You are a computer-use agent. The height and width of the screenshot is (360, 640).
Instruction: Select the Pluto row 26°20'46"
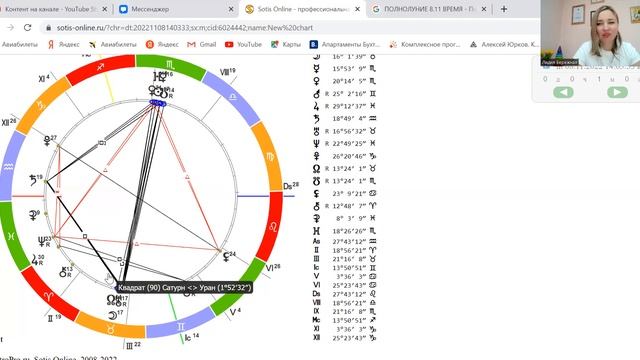[344, 156]
